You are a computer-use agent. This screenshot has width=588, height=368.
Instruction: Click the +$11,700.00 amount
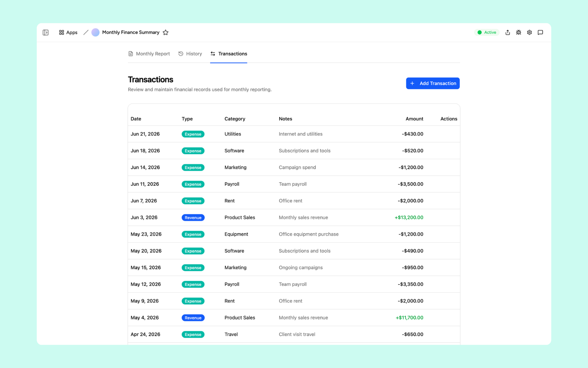tap(409, 318)
